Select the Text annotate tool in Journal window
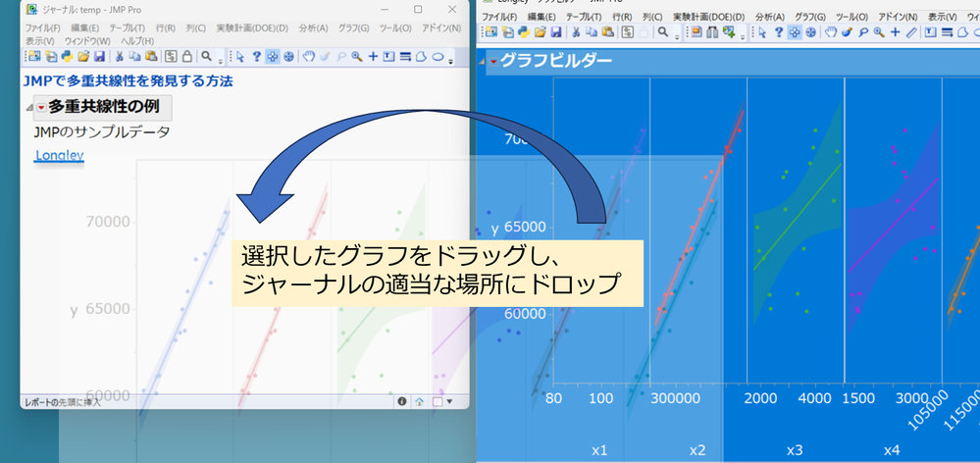980x463 pixels. click(x=388, y=56)
